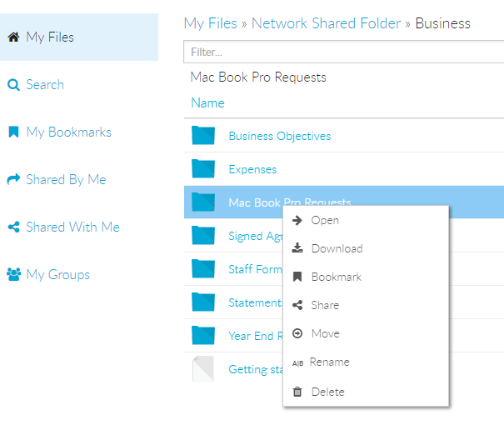Click the Mac Book Pro Requests folder icon
This screenshot has height=425, width=504.
click(x=203, y=202)
